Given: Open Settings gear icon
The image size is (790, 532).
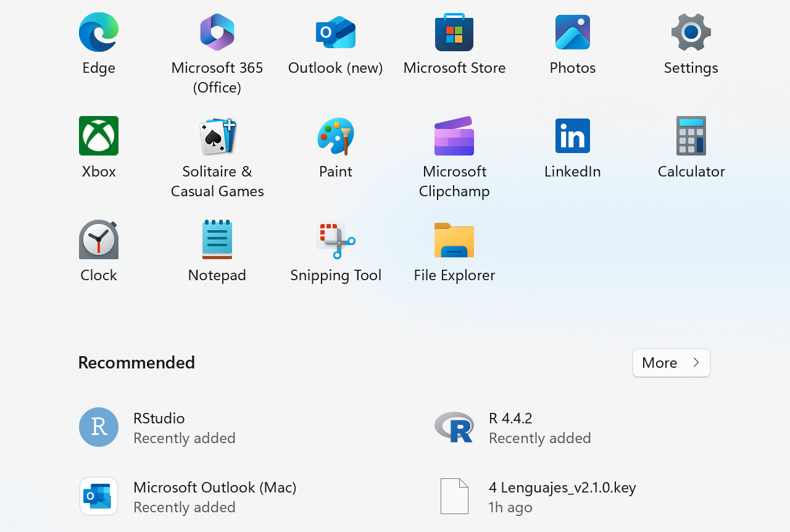Looking at the screenshot, I should [x=691, y=33].
